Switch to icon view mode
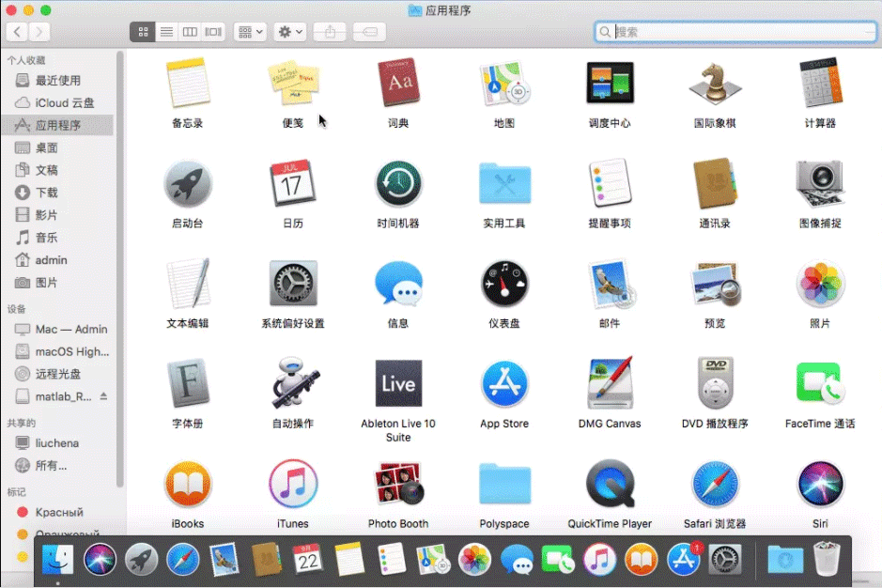Image resolution: width=882 pixels, height=588 pixels. [143, 32]
